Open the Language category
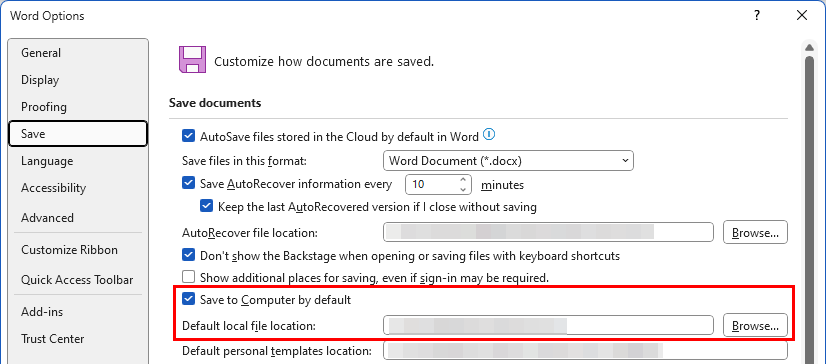This screenshot has height=364, width=826. (x=78, y=161)
